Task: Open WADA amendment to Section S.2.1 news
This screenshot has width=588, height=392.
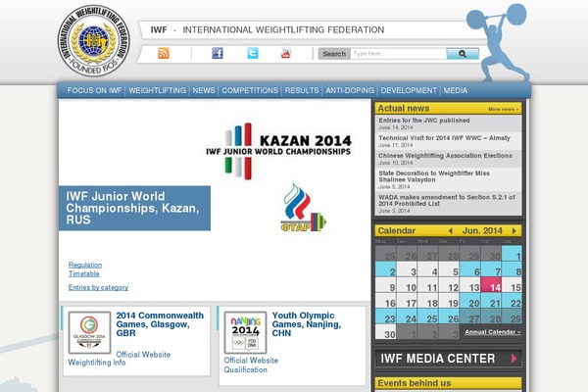Action: (447, 200)
